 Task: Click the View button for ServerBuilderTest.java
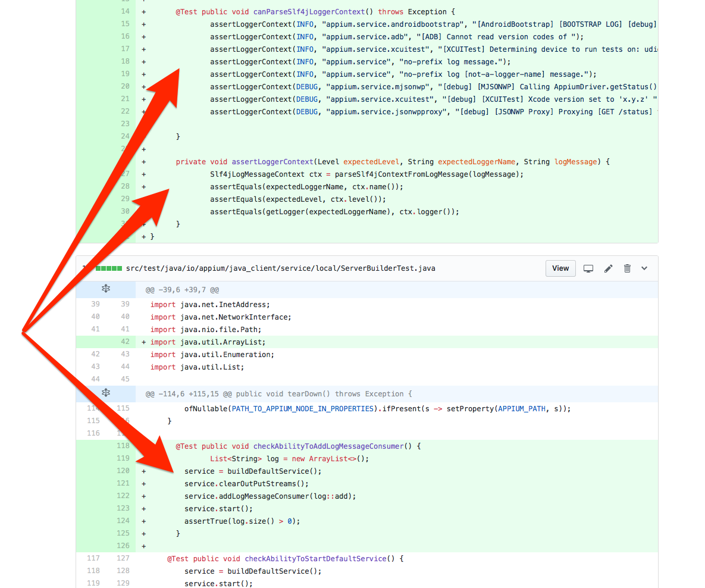tap(560, 268)
